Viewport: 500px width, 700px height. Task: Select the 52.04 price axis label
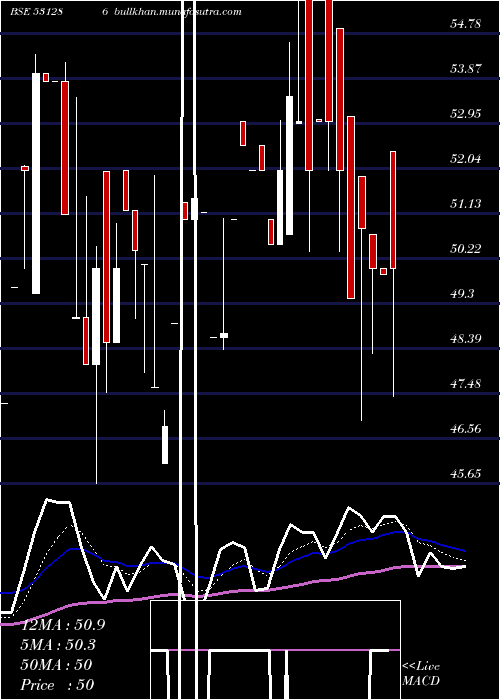(x=466, y=158)
